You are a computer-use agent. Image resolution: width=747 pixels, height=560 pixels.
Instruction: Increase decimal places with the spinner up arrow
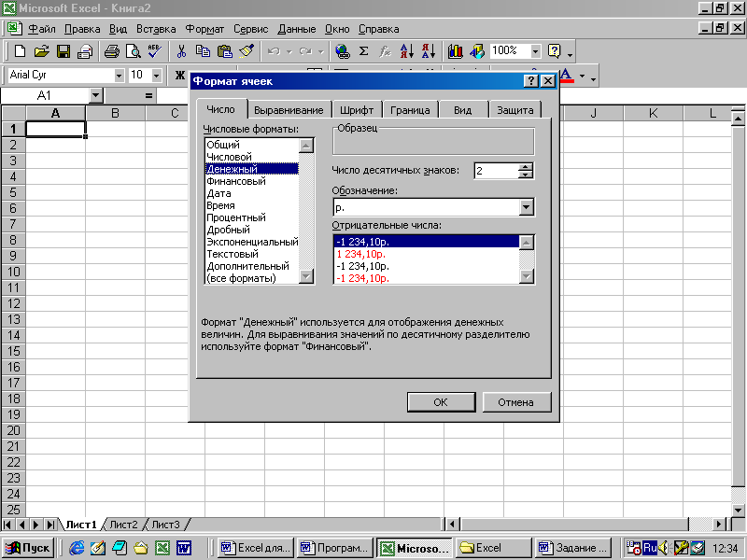(x=526, y=167)
